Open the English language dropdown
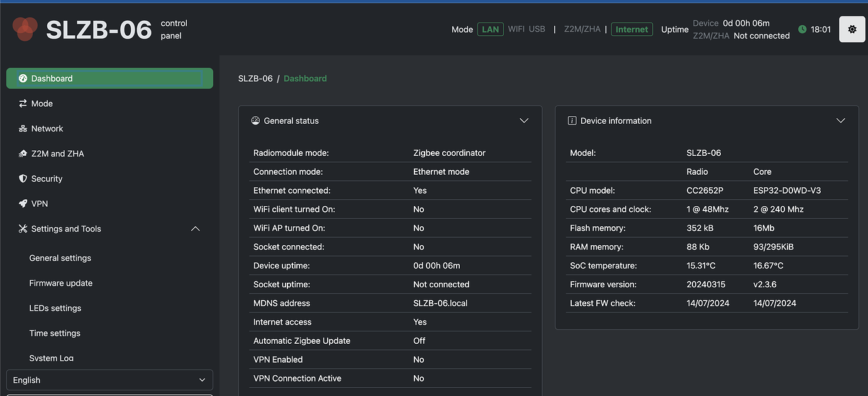868x396 pixels. (x=109, y=380)
